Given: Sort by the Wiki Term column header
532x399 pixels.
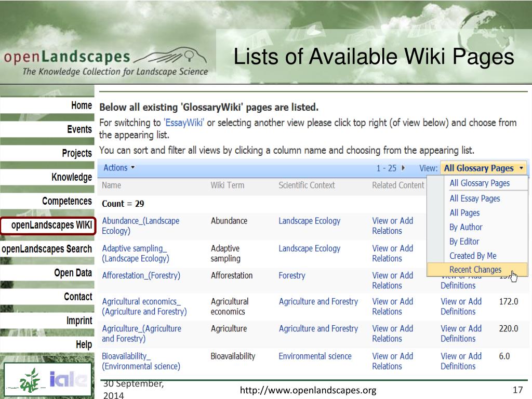Looking at the screenshot, I should [x=227, y=185].
